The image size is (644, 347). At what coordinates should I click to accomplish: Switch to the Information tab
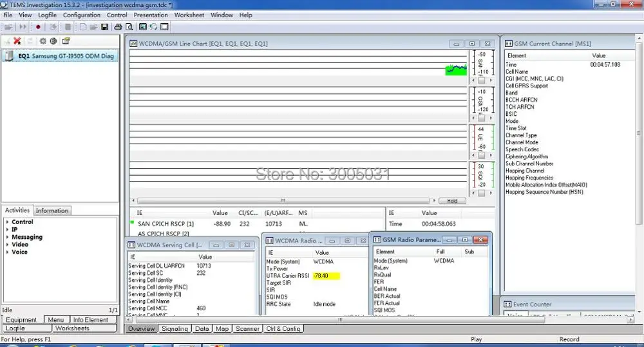pos(52,211)
